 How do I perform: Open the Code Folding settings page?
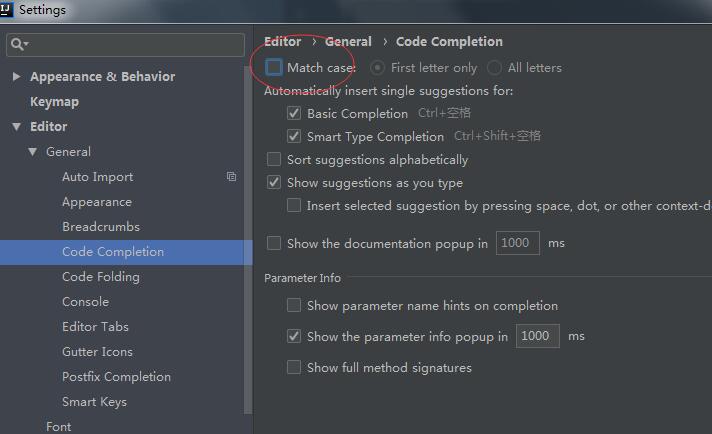100,277
